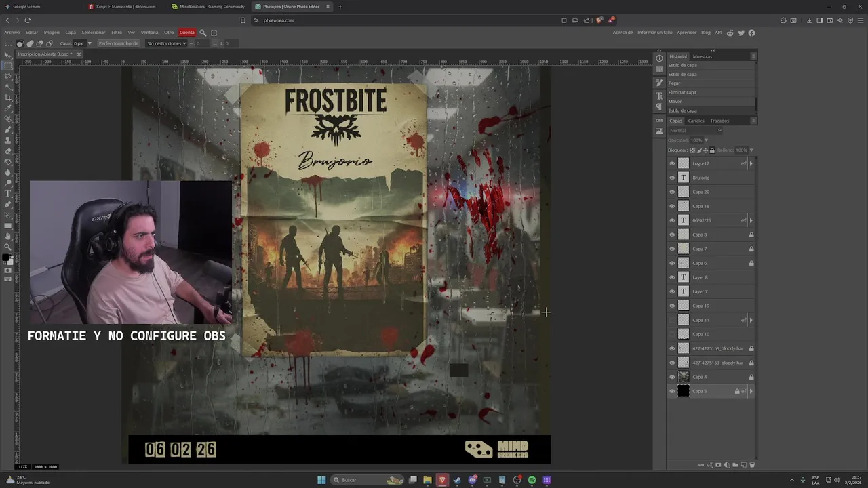Select the Spot Healing tool
Viewport: 868px width, 488px height.
(x=8, y=119)
